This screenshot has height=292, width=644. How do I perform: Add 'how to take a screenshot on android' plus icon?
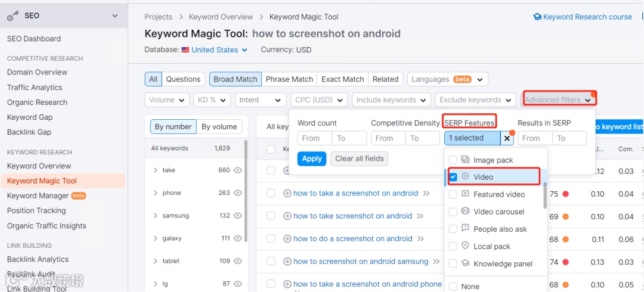(x=287, y=194)
